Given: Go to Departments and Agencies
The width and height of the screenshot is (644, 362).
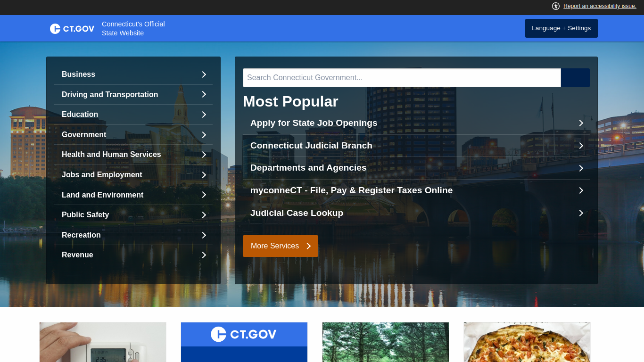Looking at the screenshot, I should click(x=416, y=168).
